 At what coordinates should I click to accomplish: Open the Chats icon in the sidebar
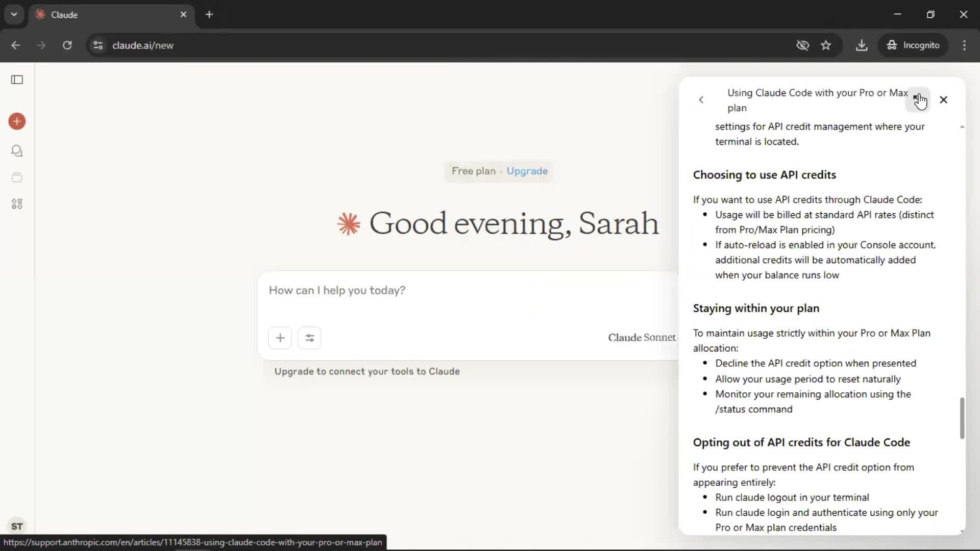(17, 151)
